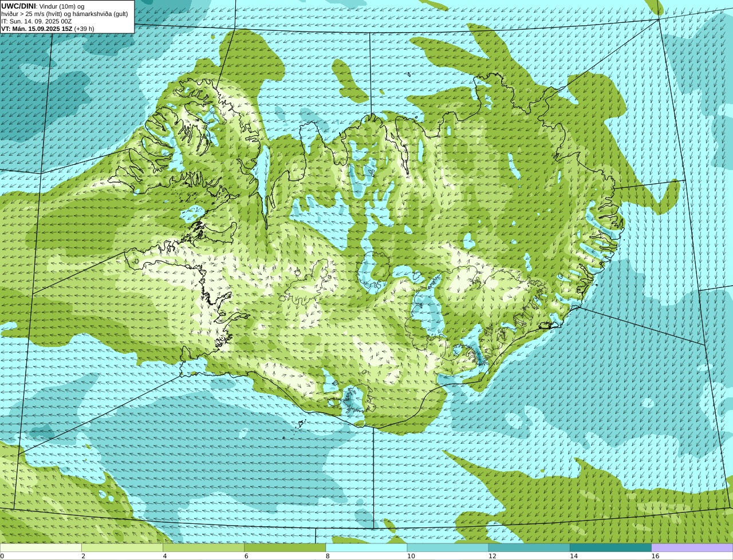Click the legend scale tick label '16'
This screenshot has width=733, height=560.
(x=655, y=556)
